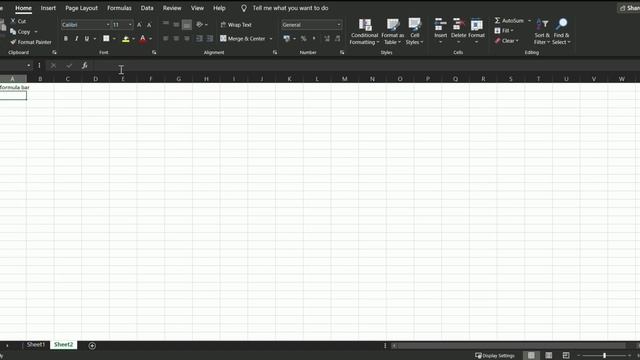Add a new sheet with plus icon
Image resolution: width=640 pixels, height=360 pixels.
point(92,346)
